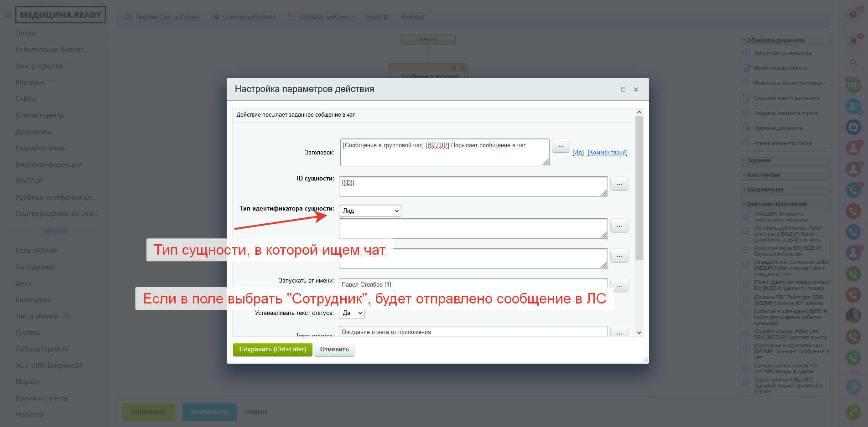Click the Отменить button in the dialog

pyautogui.click(x=334, y=350)
